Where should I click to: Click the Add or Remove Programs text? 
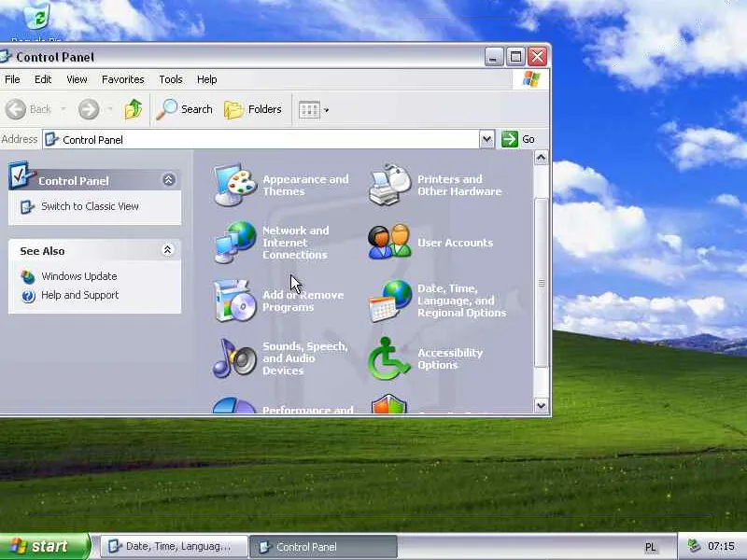pos(303,301)
